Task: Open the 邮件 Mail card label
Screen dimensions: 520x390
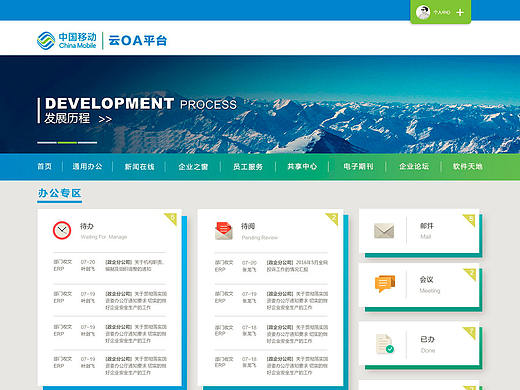Action: pos(427,230)
